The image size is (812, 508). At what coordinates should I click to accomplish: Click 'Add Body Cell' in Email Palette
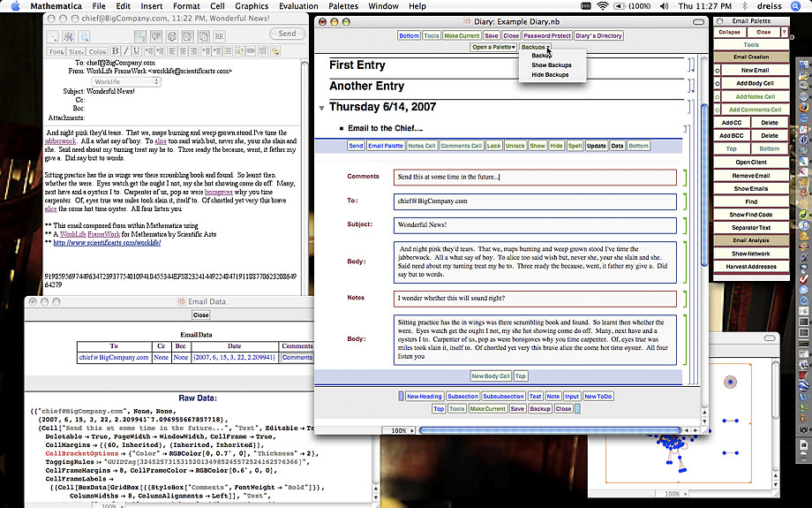(753, 83)
